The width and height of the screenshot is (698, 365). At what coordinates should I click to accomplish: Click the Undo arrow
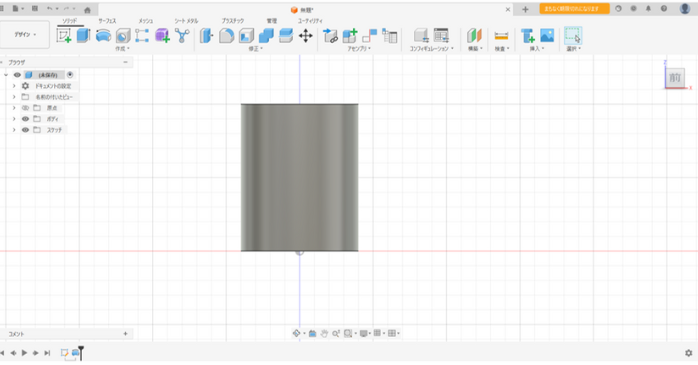[x=49, y=8]
